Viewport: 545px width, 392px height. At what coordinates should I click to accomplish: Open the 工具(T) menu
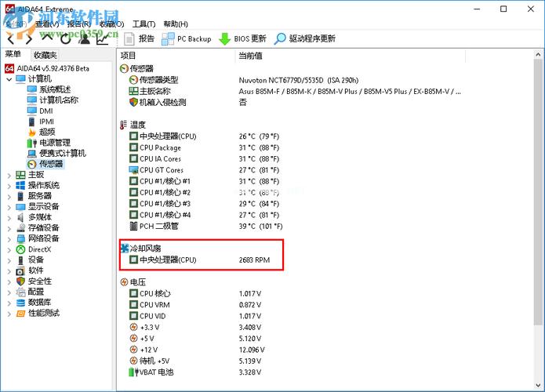coord(144,24)
